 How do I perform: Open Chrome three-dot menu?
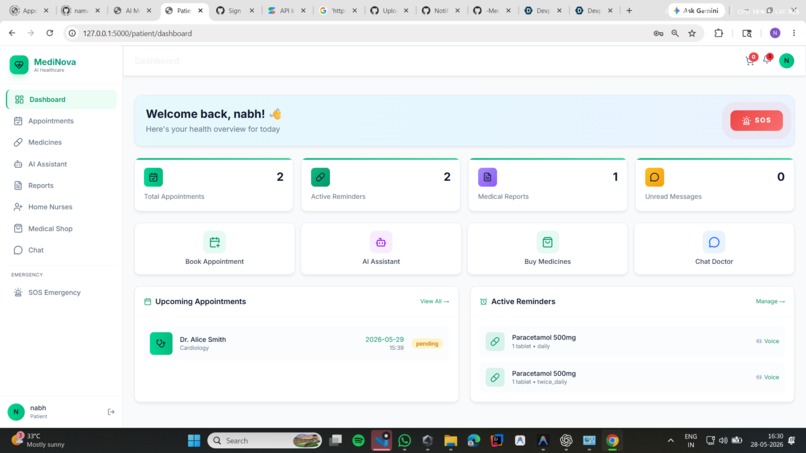(x=794, y=33)
